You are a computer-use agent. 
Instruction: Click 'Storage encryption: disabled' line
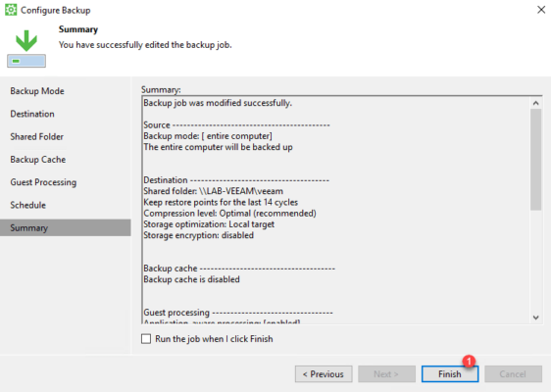(199, 235)
